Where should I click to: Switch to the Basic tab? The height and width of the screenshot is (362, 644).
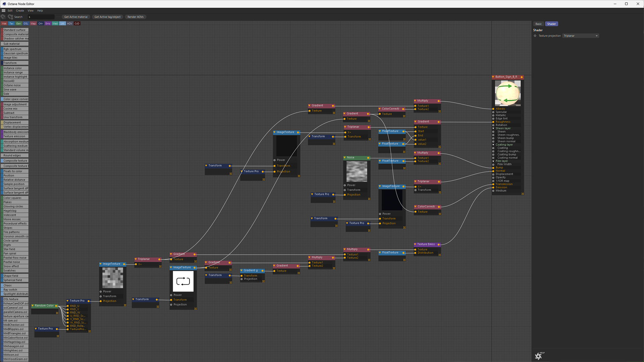538,24
